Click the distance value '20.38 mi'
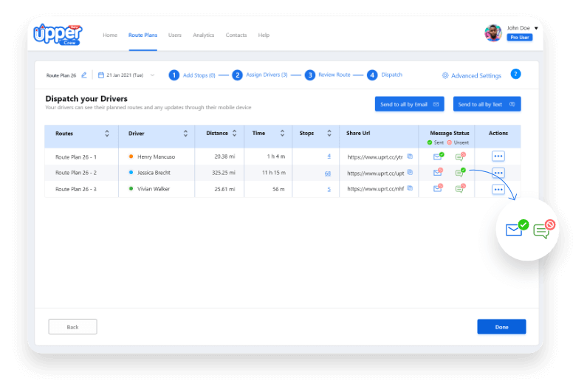This screenshot has height=392, width=587. click(224, 157)
